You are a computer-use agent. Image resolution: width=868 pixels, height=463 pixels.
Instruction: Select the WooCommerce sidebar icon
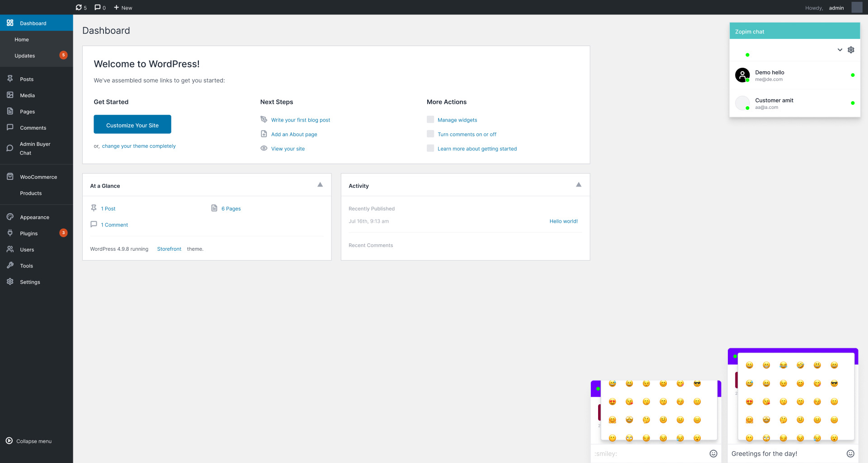click(x=9, y=176)
